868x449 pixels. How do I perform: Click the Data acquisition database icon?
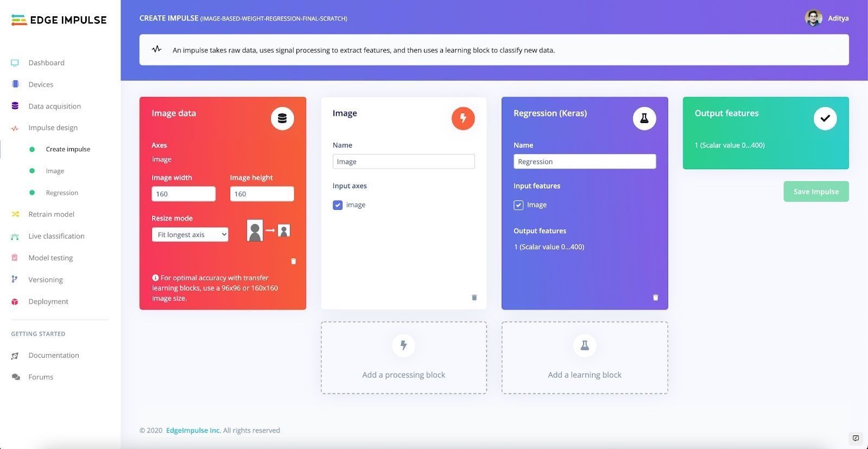[x=15, y=106]
